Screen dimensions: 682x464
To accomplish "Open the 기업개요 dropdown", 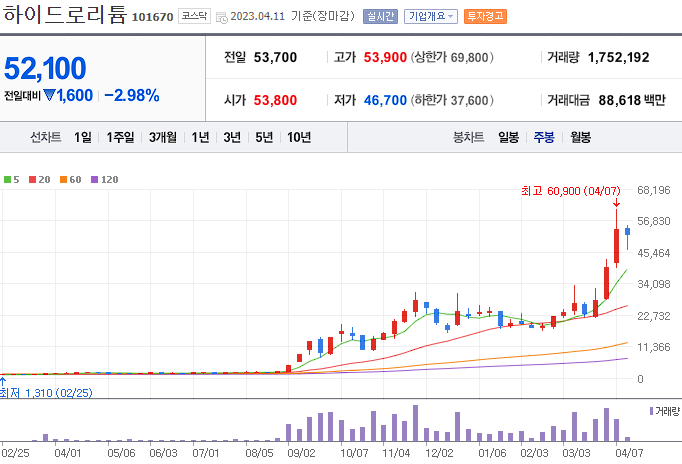I will tap(431, 17).
